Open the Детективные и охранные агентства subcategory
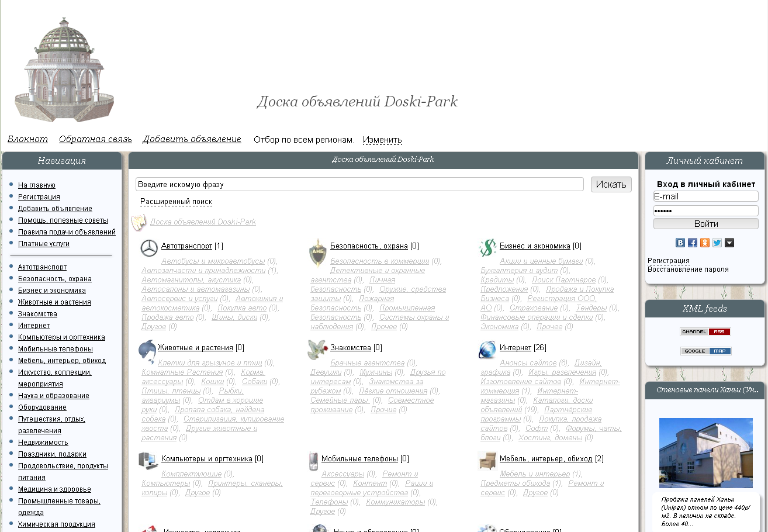The image size is (768, 532). point(368,275)
